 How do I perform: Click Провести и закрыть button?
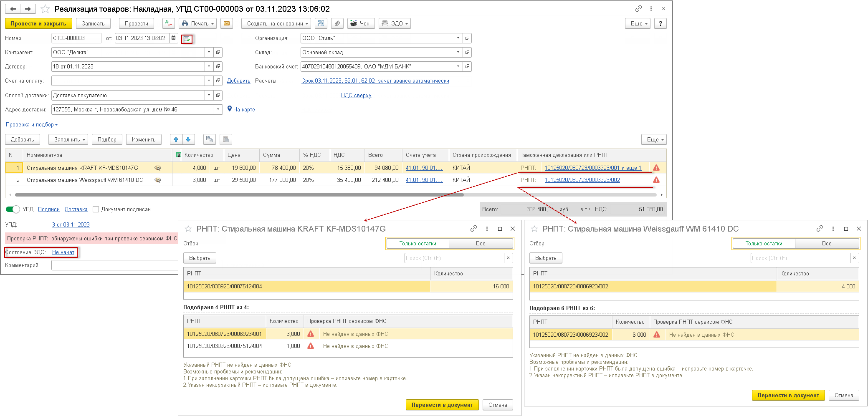tap(38, 23)
